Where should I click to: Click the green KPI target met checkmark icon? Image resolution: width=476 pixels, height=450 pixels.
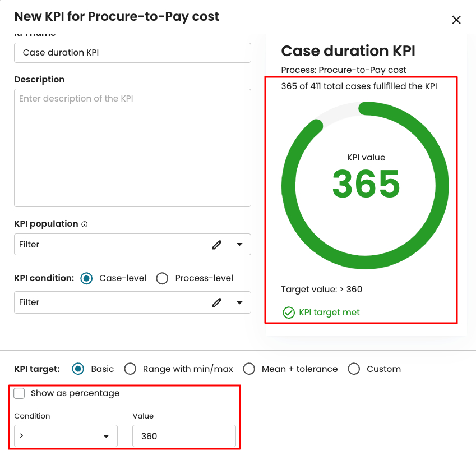289,313
